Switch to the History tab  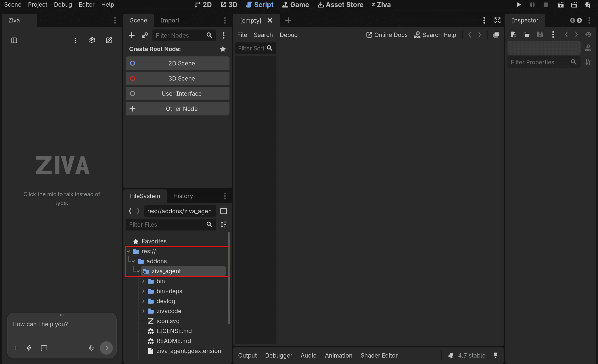[x=183, y=196]
